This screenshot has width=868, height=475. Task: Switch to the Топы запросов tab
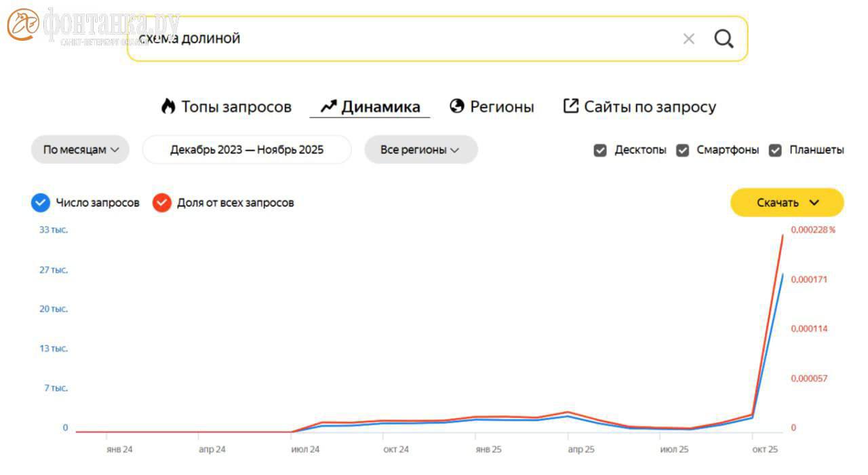coord(235,107)
